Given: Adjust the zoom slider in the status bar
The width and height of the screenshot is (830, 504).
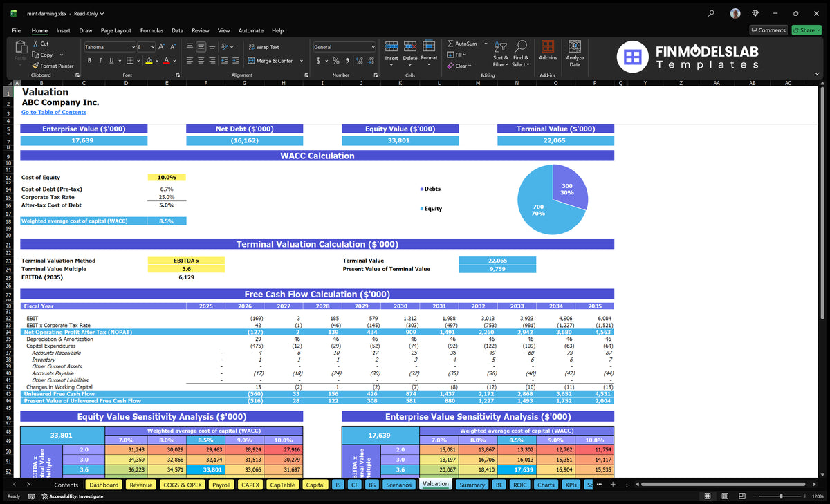Looking at the screenshot, I should (x=781, y=496).
